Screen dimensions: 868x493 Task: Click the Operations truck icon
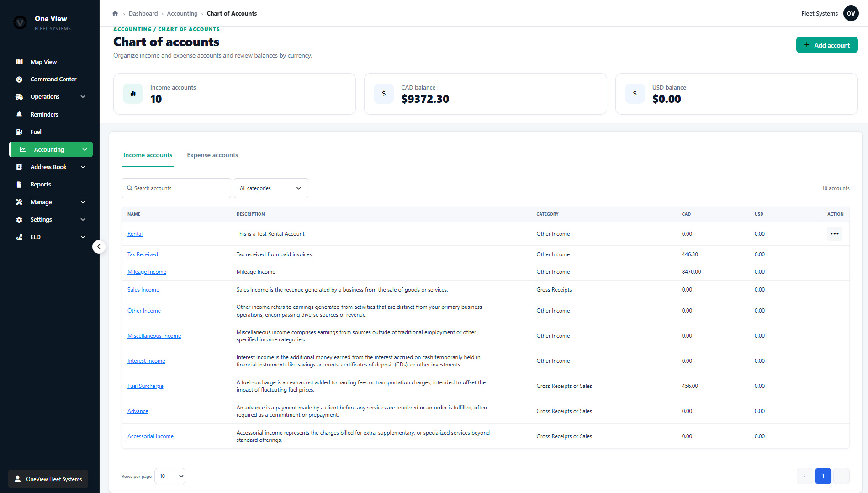coord(19,97)
